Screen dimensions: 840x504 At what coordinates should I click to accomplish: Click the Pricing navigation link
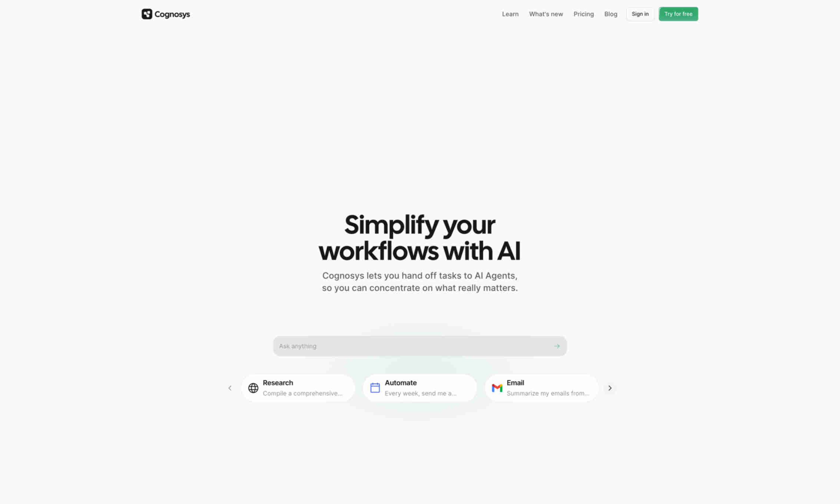[x=583, y=14]
